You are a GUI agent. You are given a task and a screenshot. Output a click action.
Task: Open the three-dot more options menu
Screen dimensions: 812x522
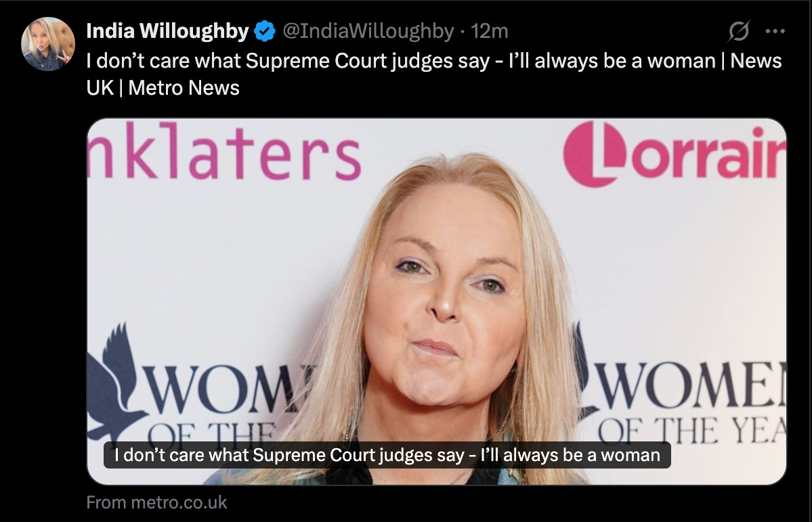[x=775, y=31]
